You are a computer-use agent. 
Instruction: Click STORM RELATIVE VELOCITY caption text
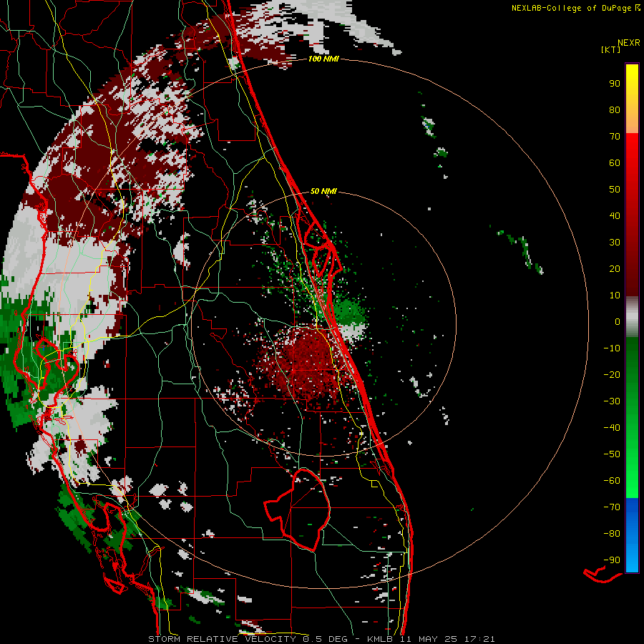pos(222,639)
